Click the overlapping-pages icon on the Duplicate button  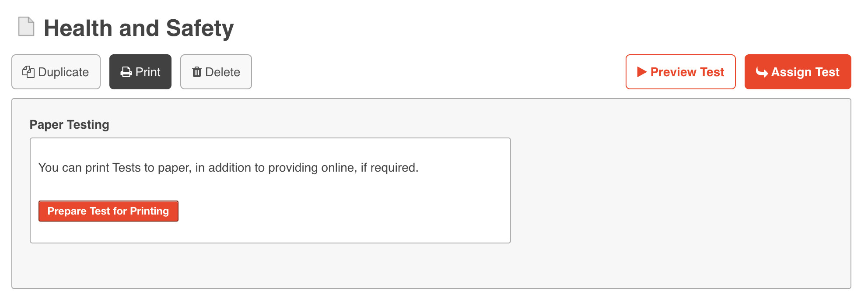tap(28, 72)
